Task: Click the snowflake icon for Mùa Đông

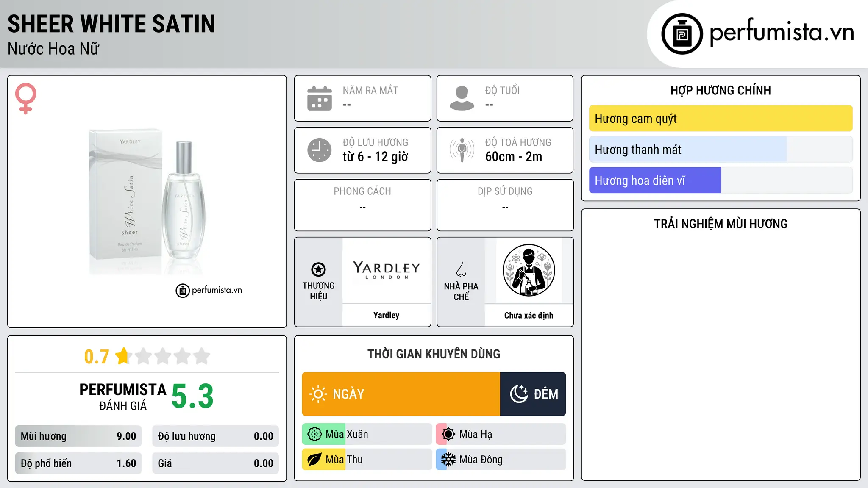Action: pos(448,460)
